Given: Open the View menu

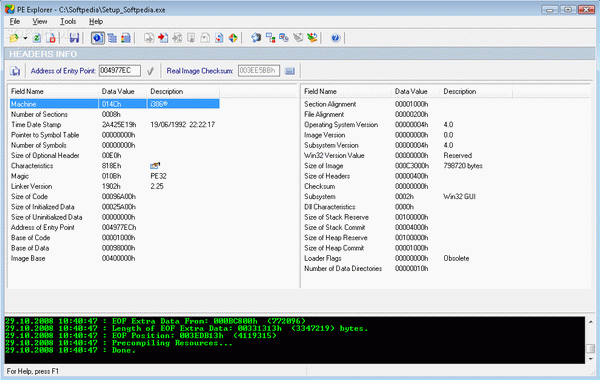Looking at the screenshot, I should 39,21.
